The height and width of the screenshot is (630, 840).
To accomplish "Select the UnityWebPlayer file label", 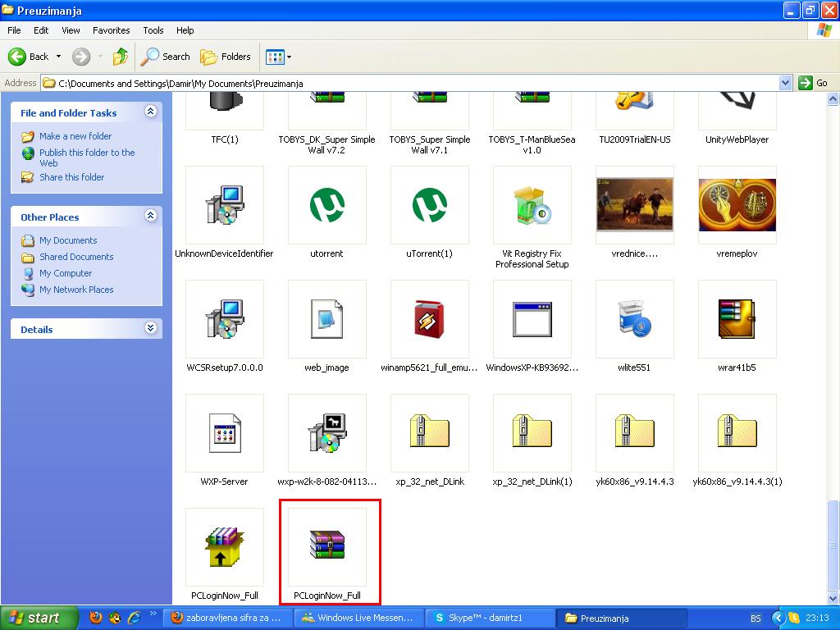I will (x=737, y=139).
